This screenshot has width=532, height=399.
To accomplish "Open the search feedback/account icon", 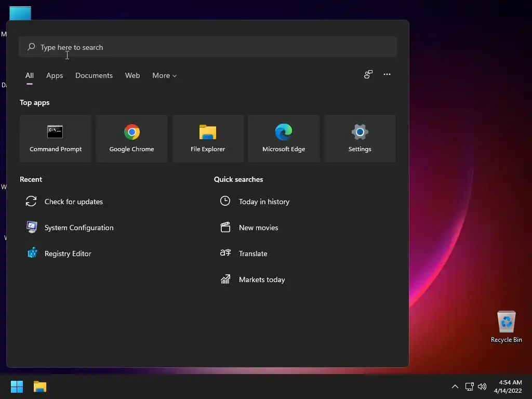I will [368, 74].
